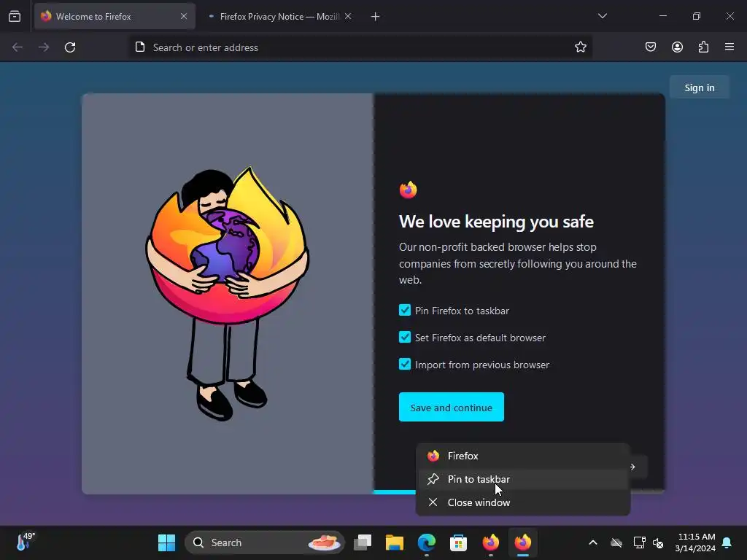
Task: Switch to Welcome to Firefox tab
Action: coord(115,17)
